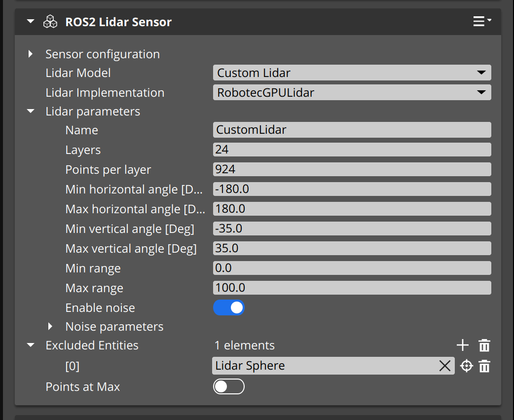Open the Lidar Model dropdown
The height and width of the screenshot is (420, 514).
click(x=352, y=73)
